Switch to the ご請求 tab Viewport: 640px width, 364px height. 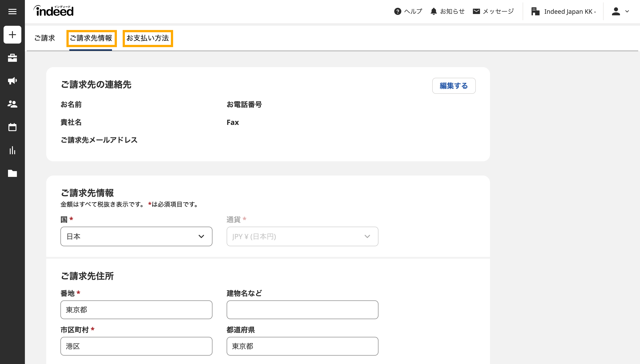click(44, 38)
